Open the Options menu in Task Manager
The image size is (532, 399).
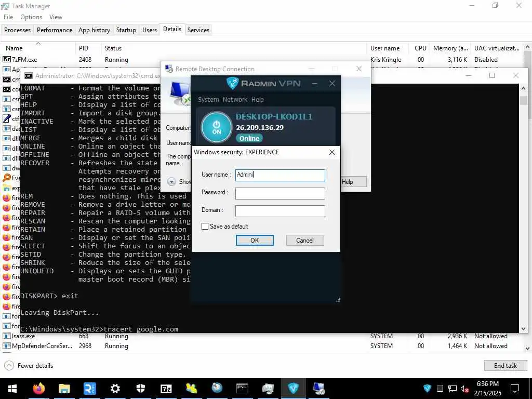(x=31, y=17)
